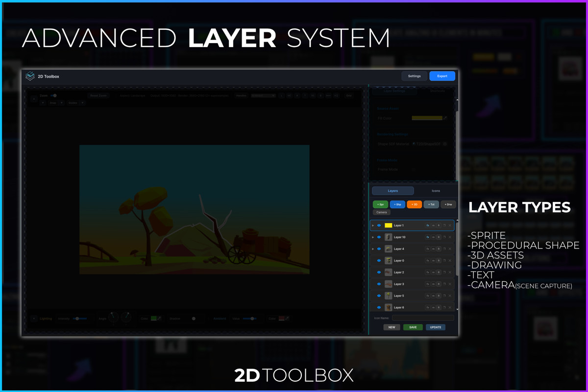Add a drawing layer with + Drw
The width and height of the screenshot is (588, 392).
[448, 204]
